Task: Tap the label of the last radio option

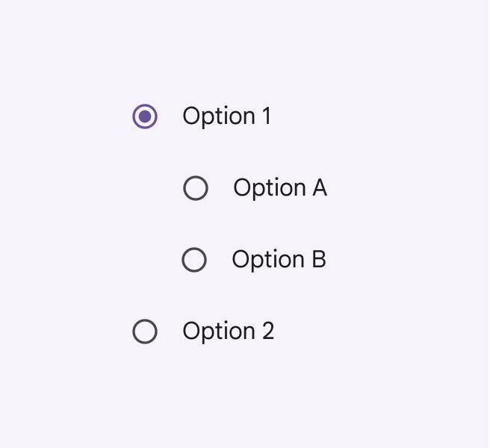Action: (228, 332)
